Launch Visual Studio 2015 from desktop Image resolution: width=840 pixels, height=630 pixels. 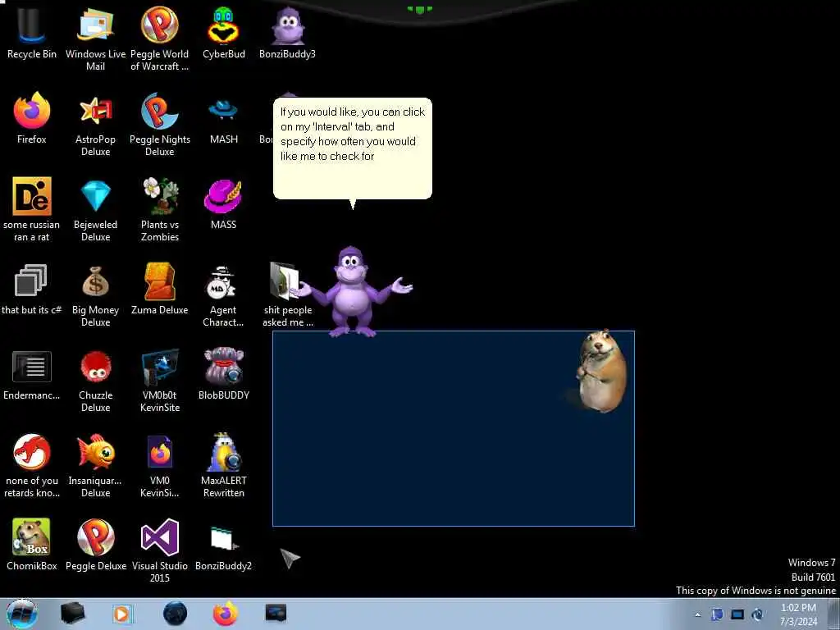click(160, 550)
